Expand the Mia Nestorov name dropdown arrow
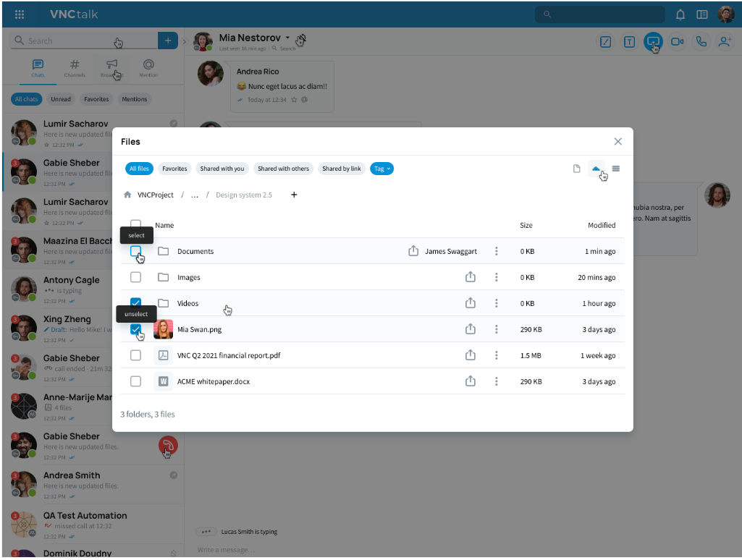Image resolution: width=742 pixels, height=560 pixels. click(x=287, y=37)
